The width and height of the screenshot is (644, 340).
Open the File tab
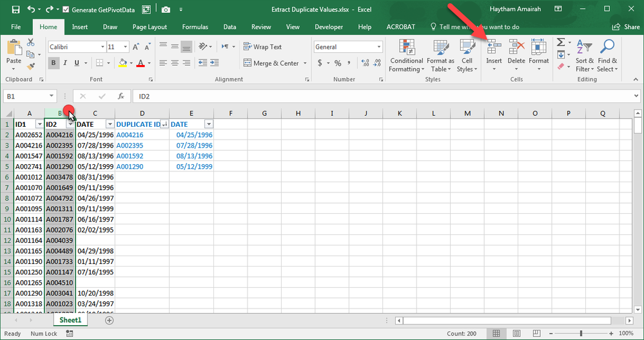[x=16, y=26]
